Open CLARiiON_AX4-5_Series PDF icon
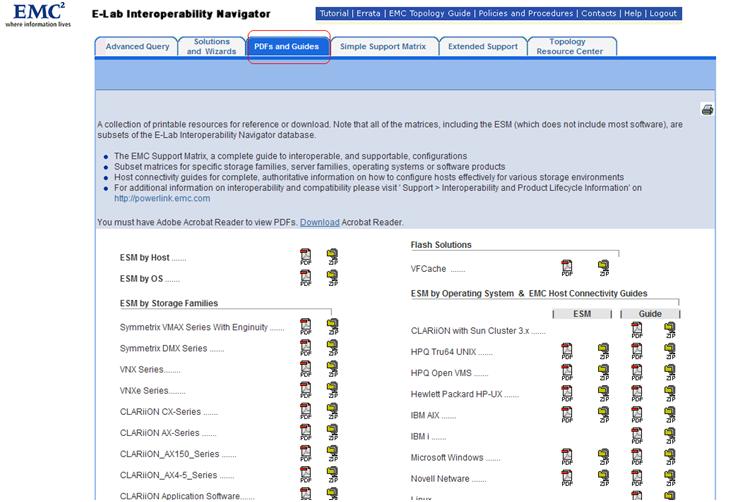Viewport: 740px width, 502px height. click(x=306, y=475)
